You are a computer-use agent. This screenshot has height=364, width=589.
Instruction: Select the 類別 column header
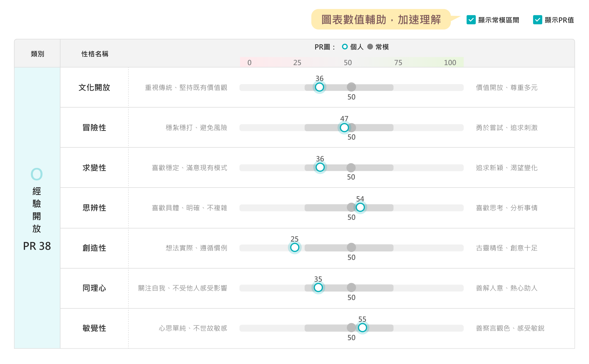(37, 54)
